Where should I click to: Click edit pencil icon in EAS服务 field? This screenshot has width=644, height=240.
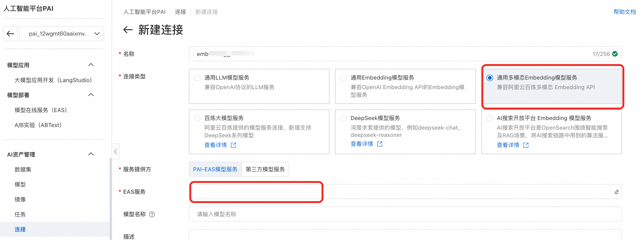tap(617, 192)
